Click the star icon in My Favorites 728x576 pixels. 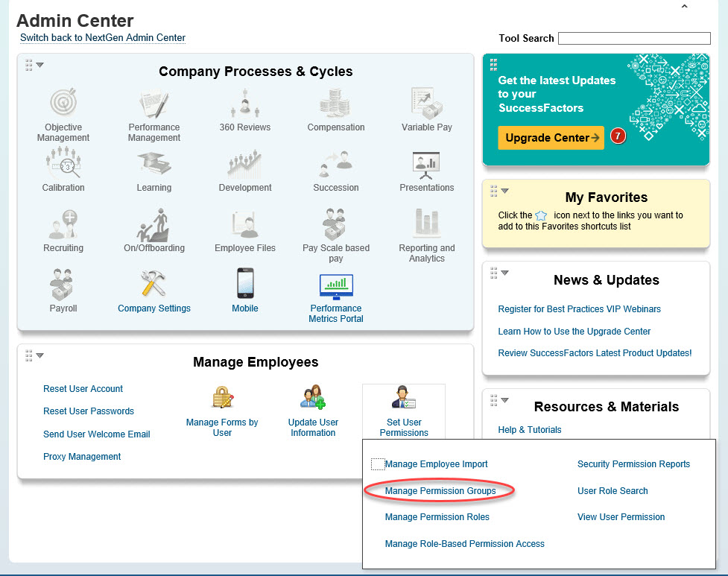pyautogui.click(x=541, y=215)
